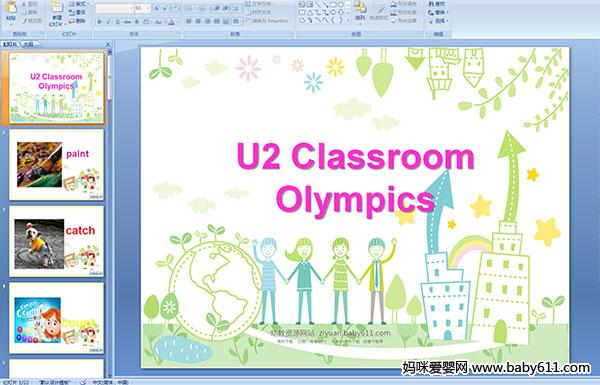Click the Find (查找) button
Viewport: 600px width, 385px height.
437,4
